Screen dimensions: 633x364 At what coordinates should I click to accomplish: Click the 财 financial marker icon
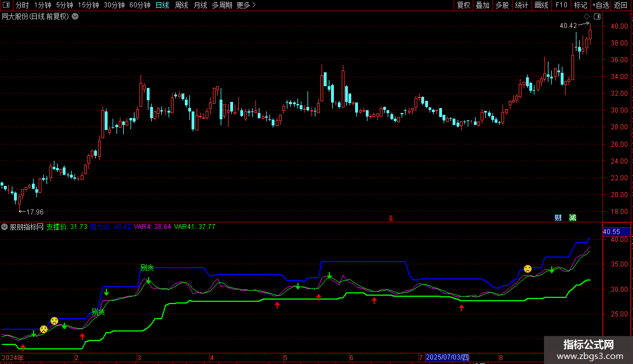(x=558, y=218)
